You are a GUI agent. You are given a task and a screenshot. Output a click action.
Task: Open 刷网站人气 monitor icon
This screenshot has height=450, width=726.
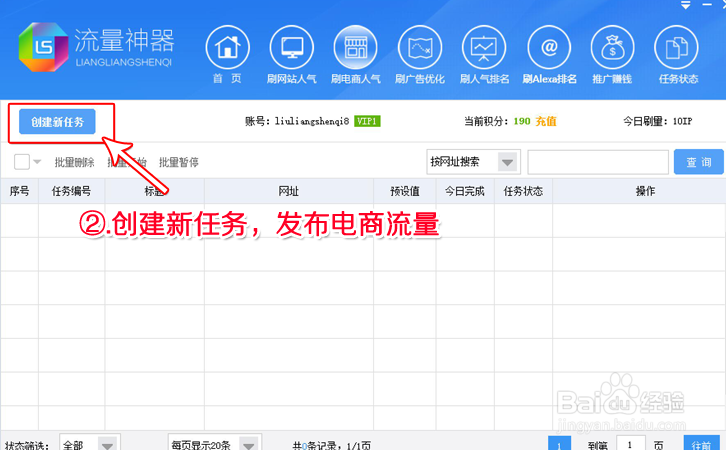[292, 47]
